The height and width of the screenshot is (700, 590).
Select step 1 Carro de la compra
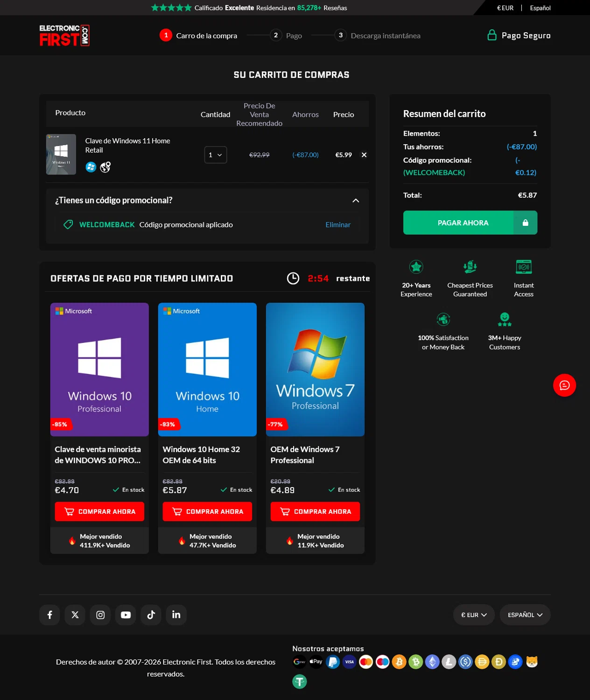(x=198, y=35)
